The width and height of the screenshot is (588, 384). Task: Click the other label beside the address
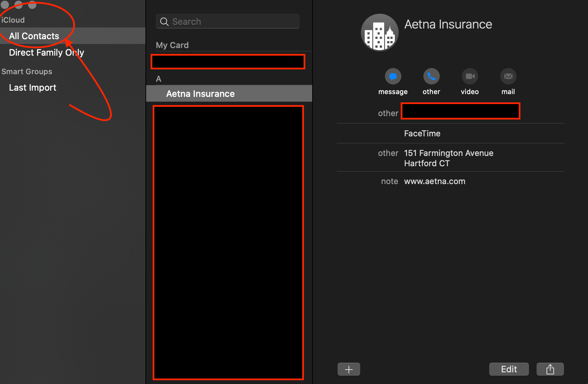pos(388,153)
